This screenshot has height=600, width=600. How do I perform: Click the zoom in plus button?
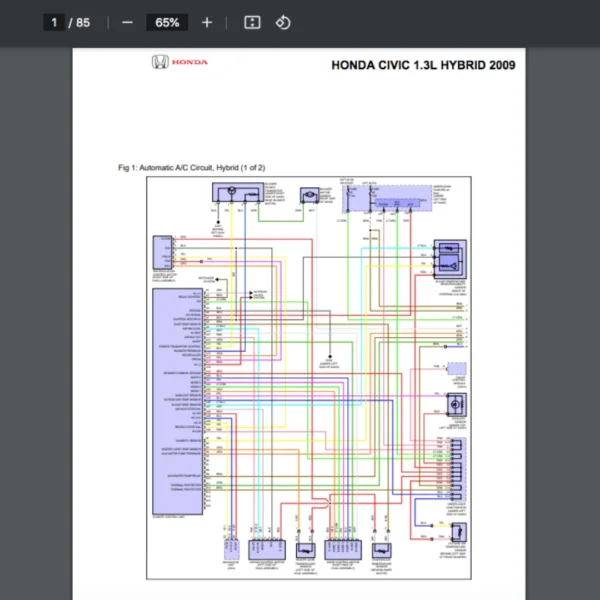pyautogui.click(x=207, y=22)
